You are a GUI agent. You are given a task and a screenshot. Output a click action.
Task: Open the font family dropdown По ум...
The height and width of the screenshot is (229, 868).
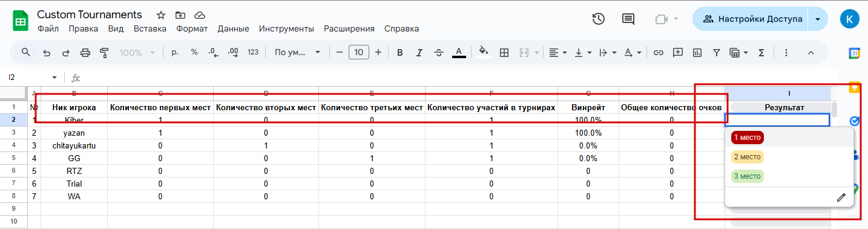click(297, 53)
